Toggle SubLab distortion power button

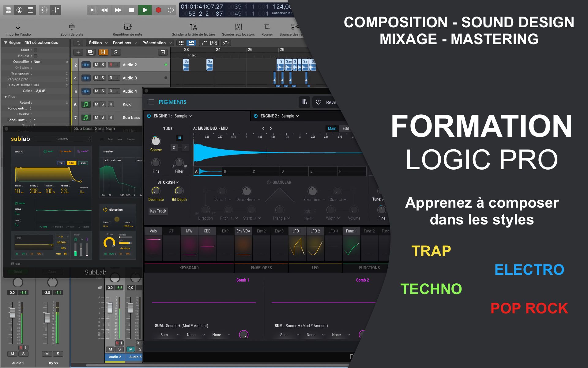coord(105,209)
